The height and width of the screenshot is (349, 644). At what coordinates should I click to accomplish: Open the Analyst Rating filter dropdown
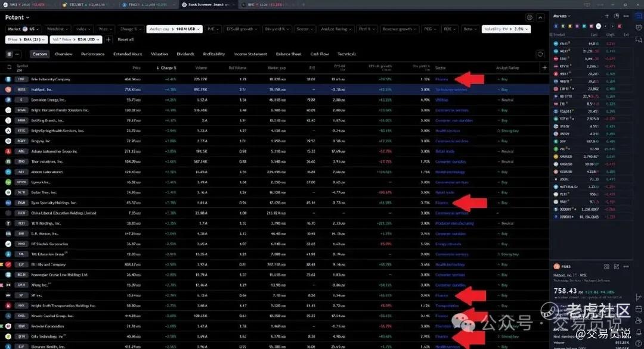[336, 29]
